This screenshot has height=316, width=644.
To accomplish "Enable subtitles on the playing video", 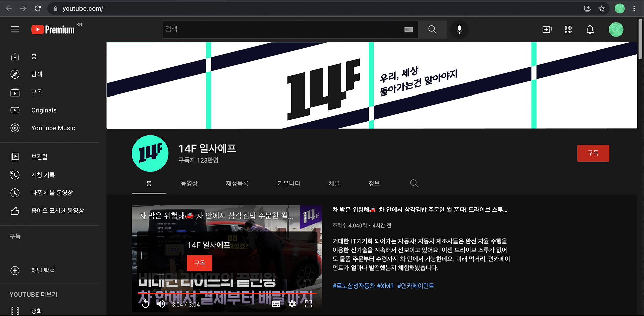I will 276,304.
